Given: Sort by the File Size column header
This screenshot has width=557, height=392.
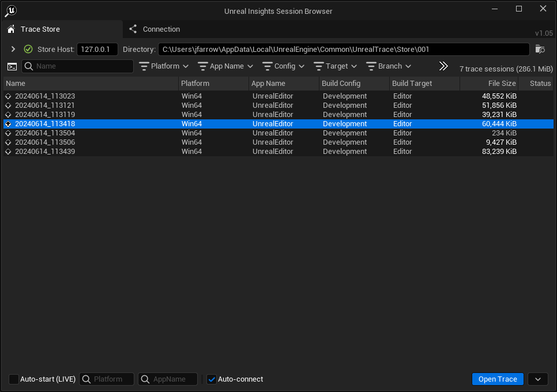Looking at the screenshot, I should [x=489, y=84].
